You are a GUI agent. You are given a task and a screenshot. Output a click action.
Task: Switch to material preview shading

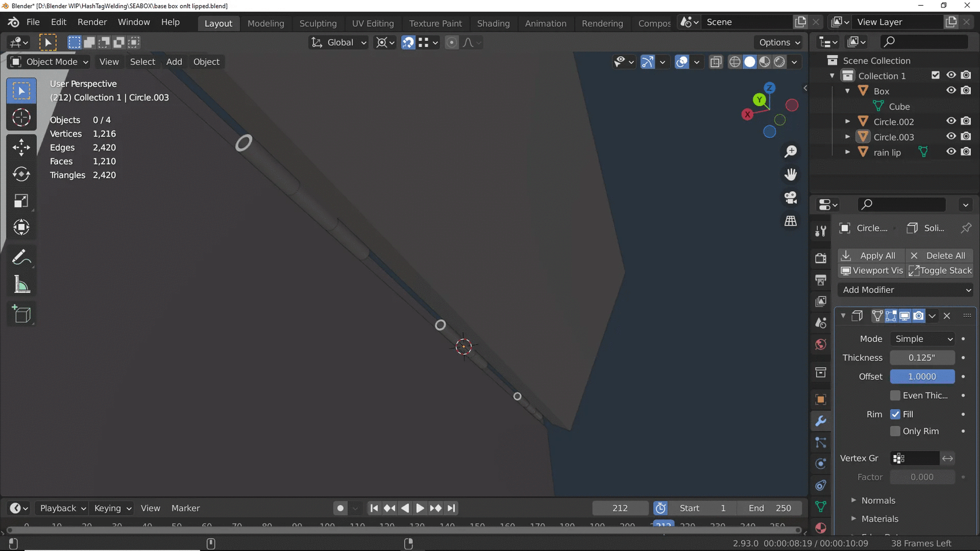pos(765,61)
